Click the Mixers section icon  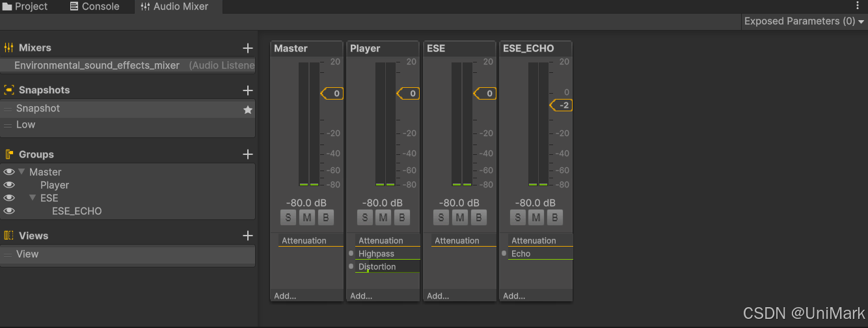9,48
